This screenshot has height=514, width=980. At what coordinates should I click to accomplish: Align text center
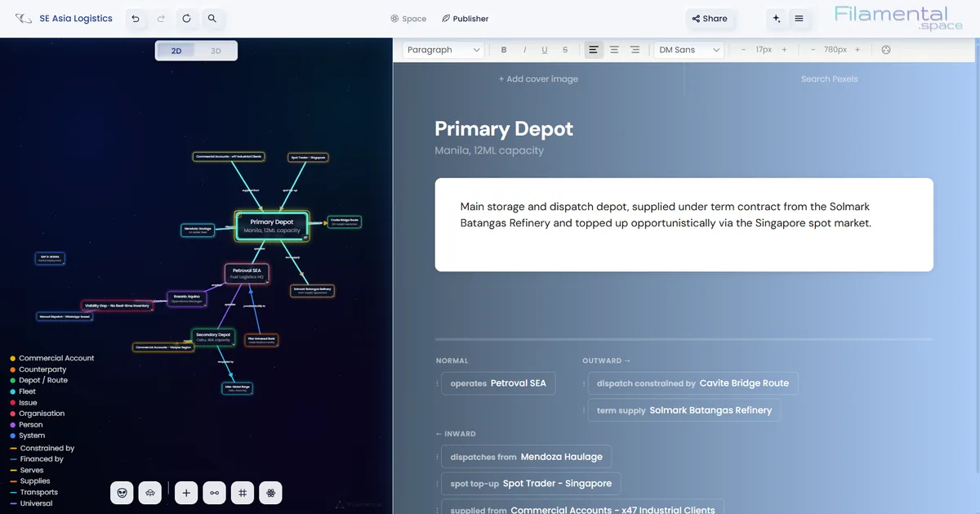614,50
